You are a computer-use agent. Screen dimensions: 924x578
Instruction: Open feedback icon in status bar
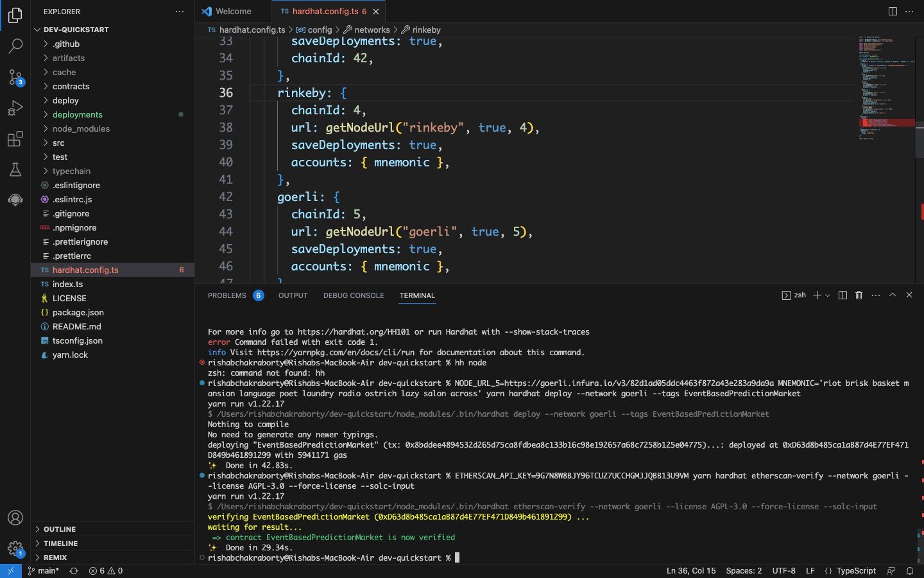click(x=891, y=571)
